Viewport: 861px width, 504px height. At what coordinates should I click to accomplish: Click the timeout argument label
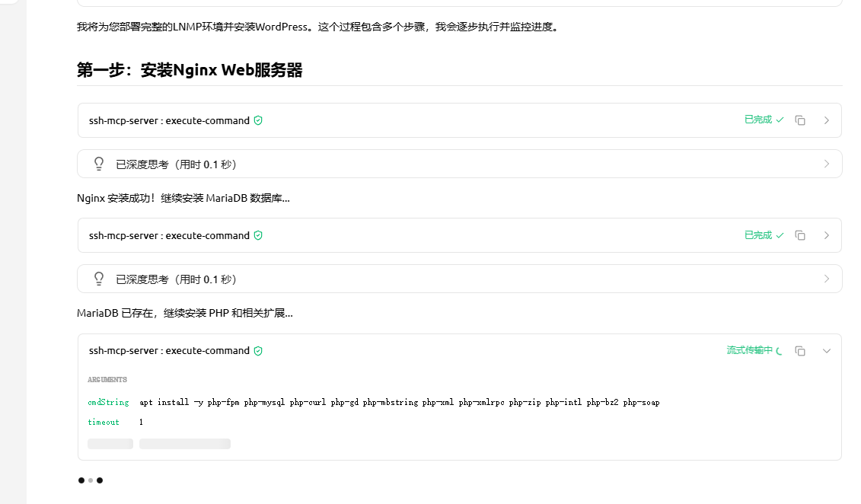point(104,423)
